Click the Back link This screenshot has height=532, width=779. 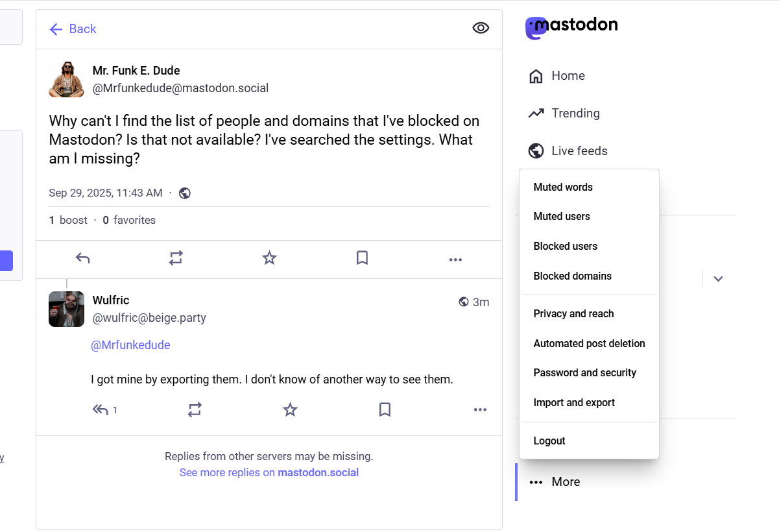coord(72,29)
